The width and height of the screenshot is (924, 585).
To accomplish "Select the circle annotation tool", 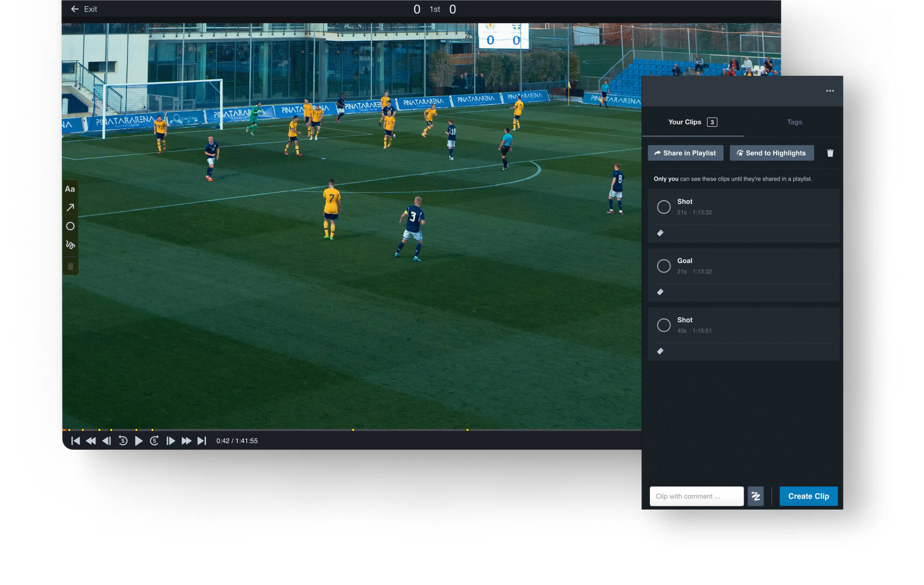I will click(x=70, y=226).
